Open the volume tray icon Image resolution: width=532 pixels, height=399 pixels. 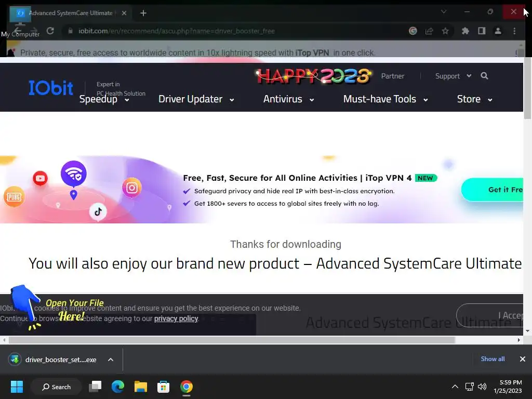(x=482, y=387)
